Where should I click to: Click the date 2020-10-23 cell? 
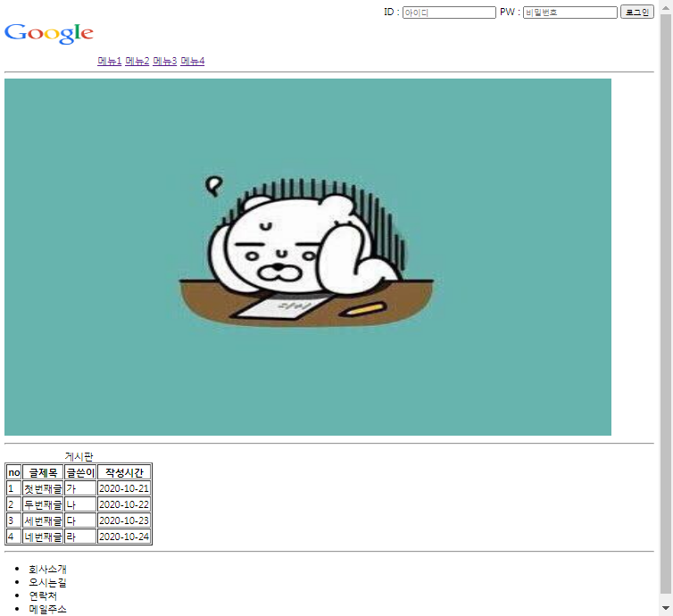click(124, 520)
